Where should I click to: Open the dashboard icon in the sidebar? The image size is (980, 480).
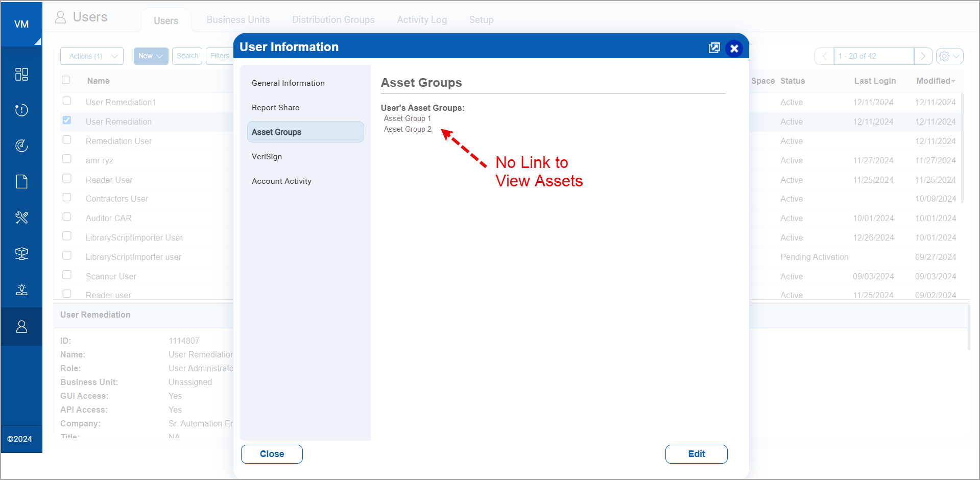coord(21,74)
